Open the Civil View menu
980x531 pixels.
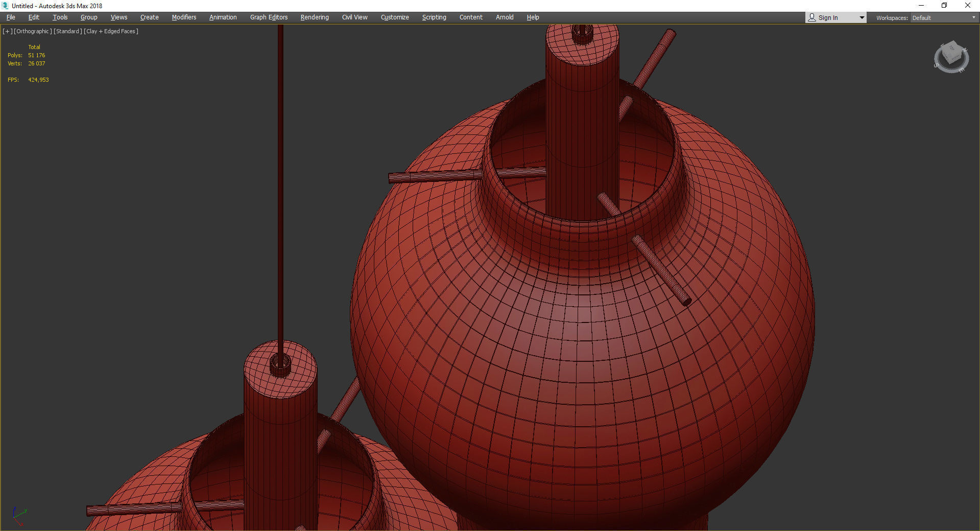pos(355,17)
